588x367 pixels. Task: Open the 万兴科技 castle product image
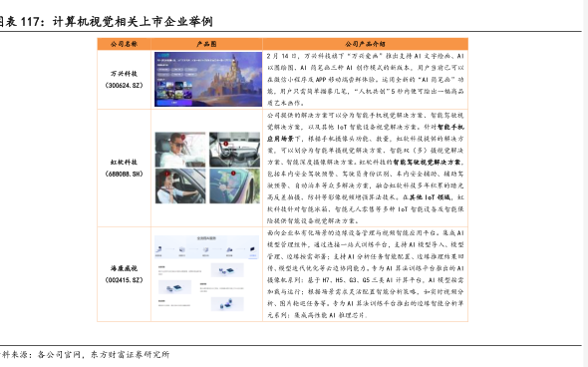pyautogui.click(x=208, y=79)
